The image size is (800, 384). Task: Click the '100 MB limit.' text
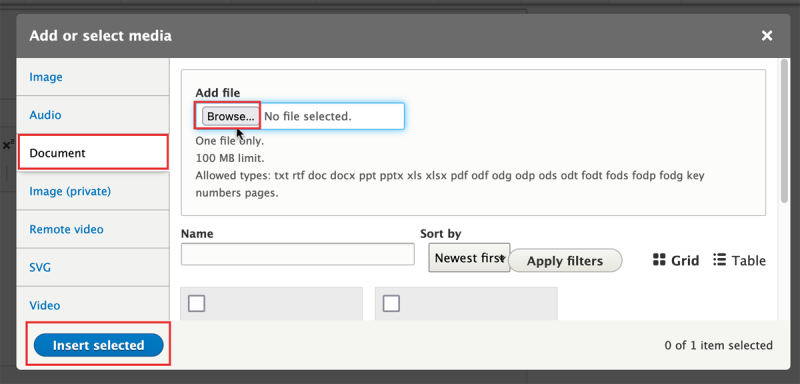230,158
